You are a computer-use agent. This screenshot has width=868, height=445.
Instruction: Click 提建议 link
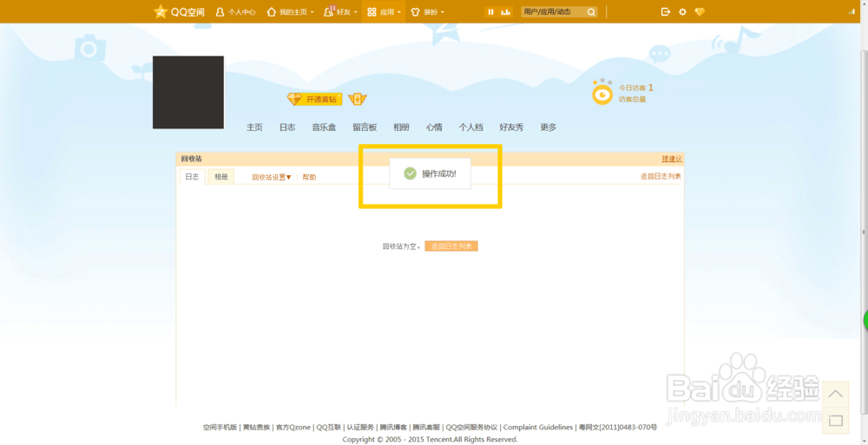pos(672,159)
